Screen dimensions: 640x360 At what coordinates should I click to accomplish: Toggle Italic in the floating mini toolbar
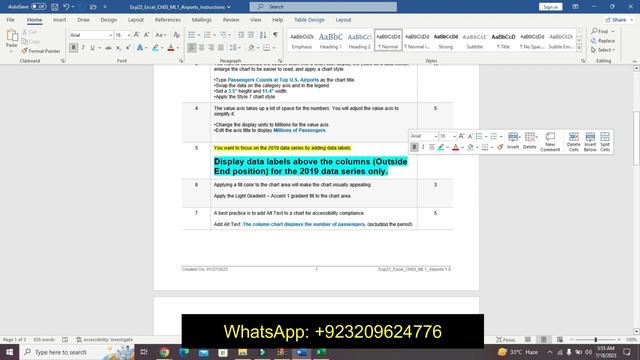point(423,147)
